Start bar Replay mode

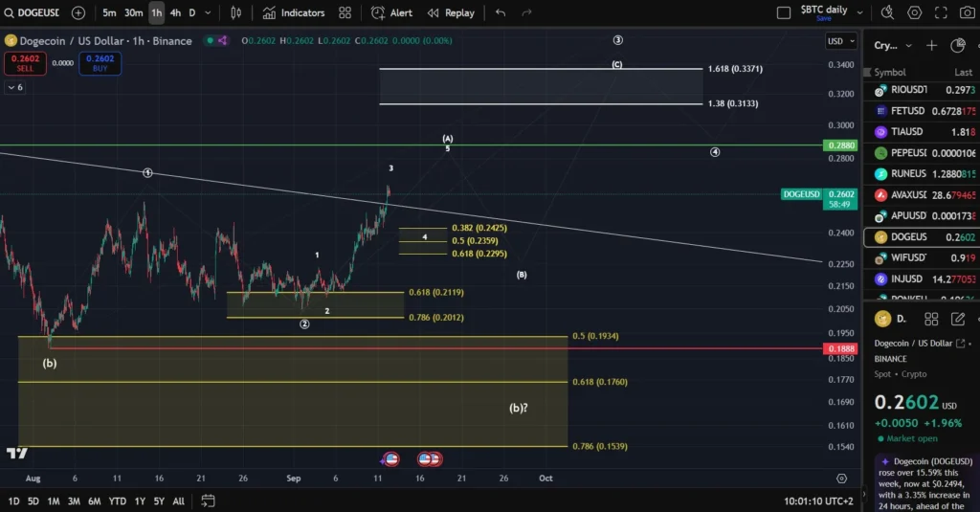coord(451,12)
